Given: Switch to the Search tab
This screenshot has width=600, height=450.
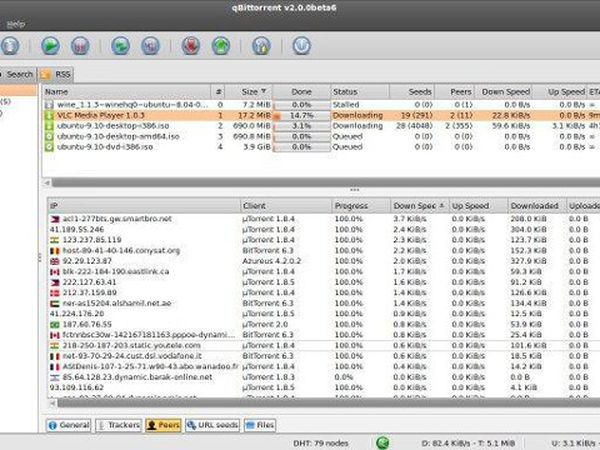Looking at the screenshot, I should pyautogui.click(x=20, y=74).
